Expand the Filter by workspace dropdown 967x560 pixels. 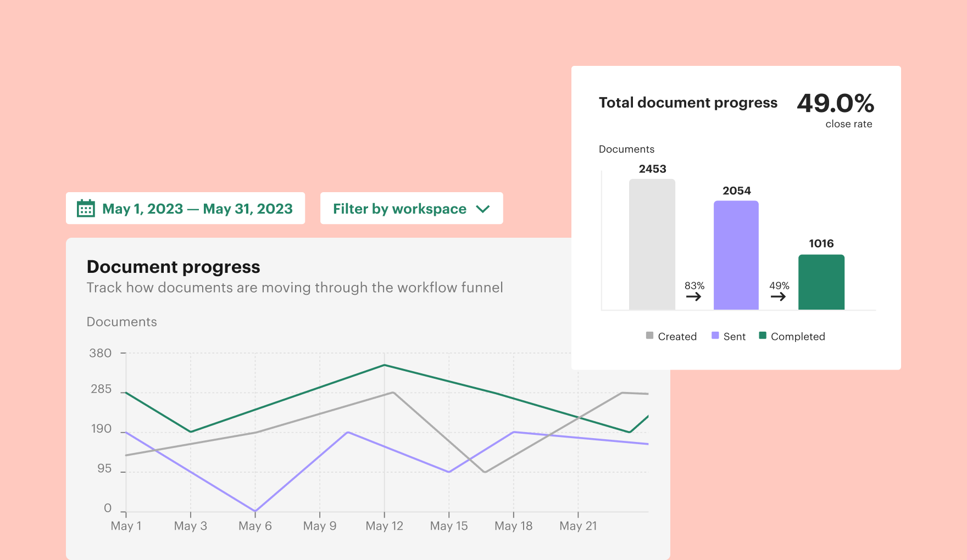412,208
